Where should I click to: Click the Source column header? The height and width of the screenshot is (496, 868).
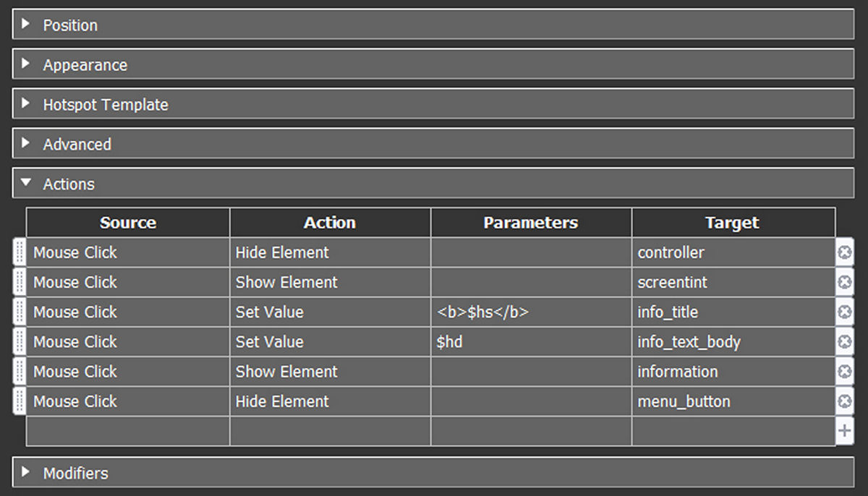point(128,223)
